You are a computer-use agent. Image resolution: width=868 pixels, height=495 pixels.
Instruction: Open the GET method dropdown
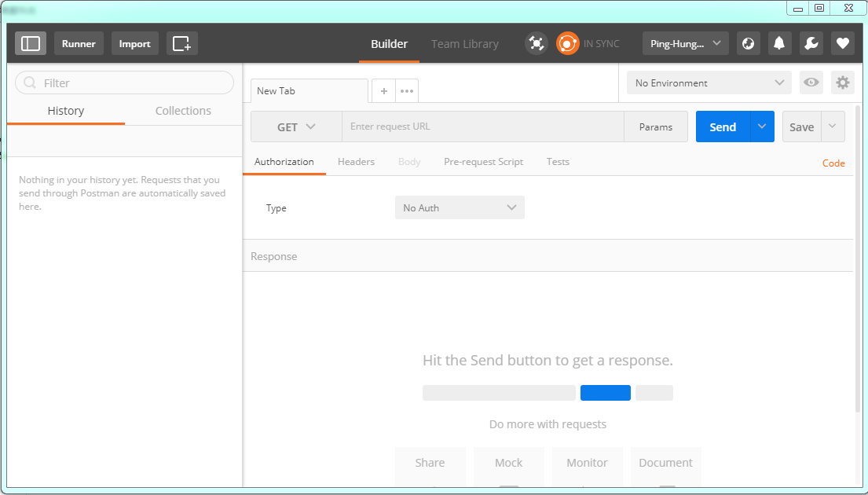click(x=296, y=126)
